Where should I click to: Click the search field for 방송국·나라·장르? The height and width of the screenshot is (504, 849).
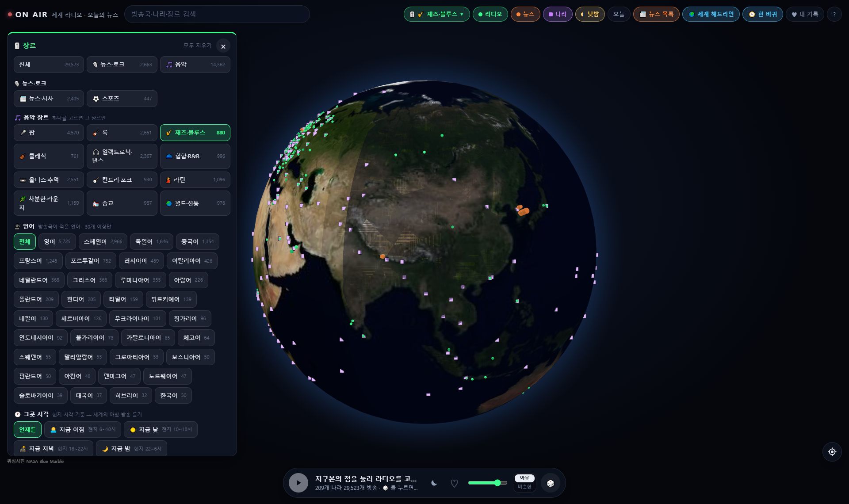point(217,14)
